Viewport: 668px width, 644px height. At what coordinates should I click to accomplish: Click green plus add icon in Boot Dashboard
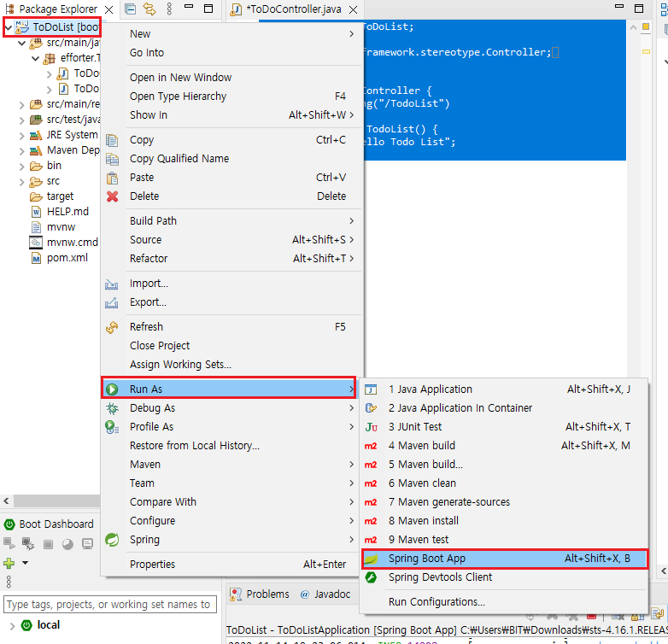[x=9, y=563]
